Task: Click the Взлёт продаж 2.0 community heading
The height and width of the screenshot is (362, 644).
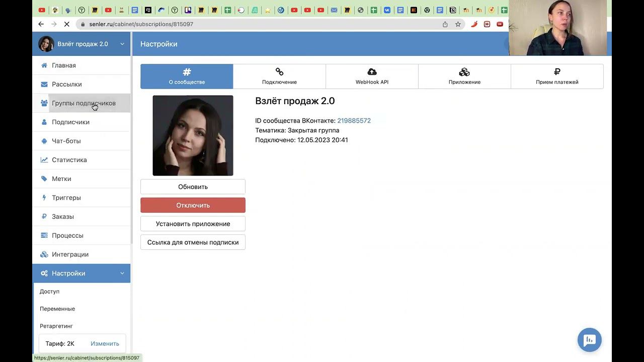Action: (295, 101)
